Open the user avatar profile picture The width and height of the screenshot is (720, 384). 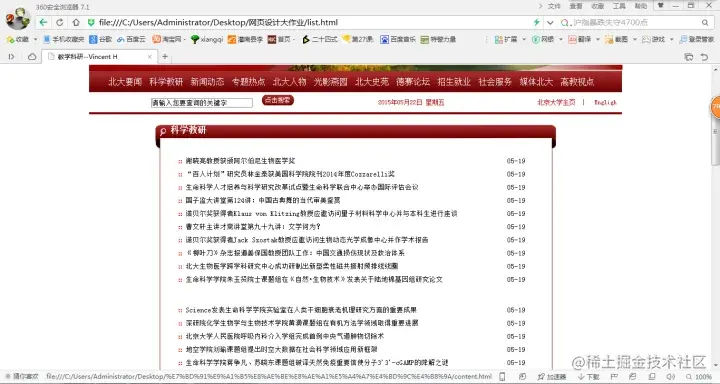click(x=18, y=19)
